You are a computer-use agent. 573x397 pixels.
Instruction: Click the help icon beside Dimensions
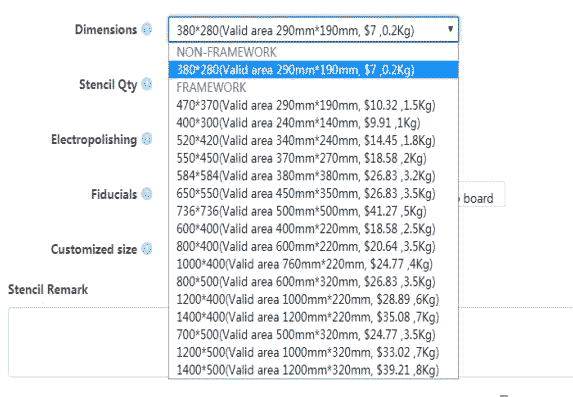point(147,29)
